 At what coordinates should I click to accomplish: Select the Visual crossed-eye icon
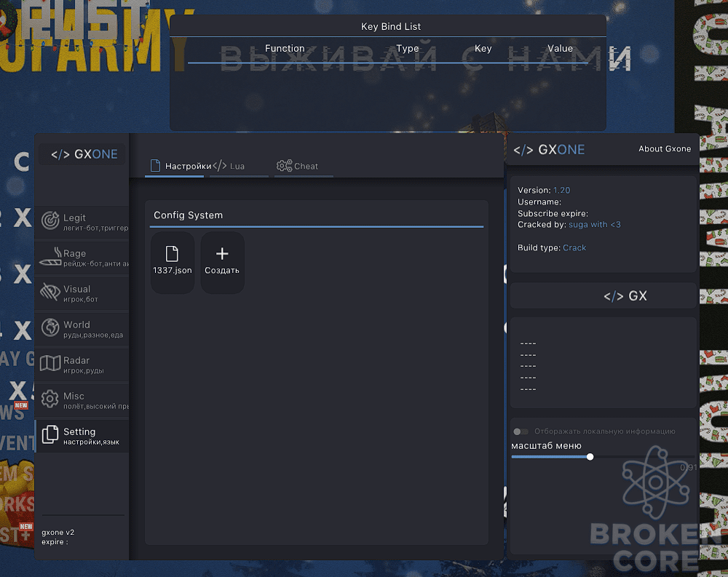(50, 292)
